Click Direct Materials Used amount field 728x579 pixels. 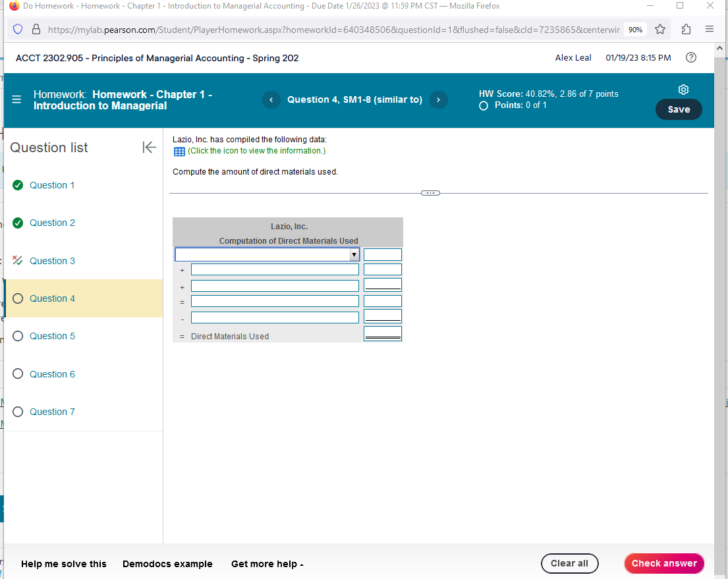click(383, 333)
